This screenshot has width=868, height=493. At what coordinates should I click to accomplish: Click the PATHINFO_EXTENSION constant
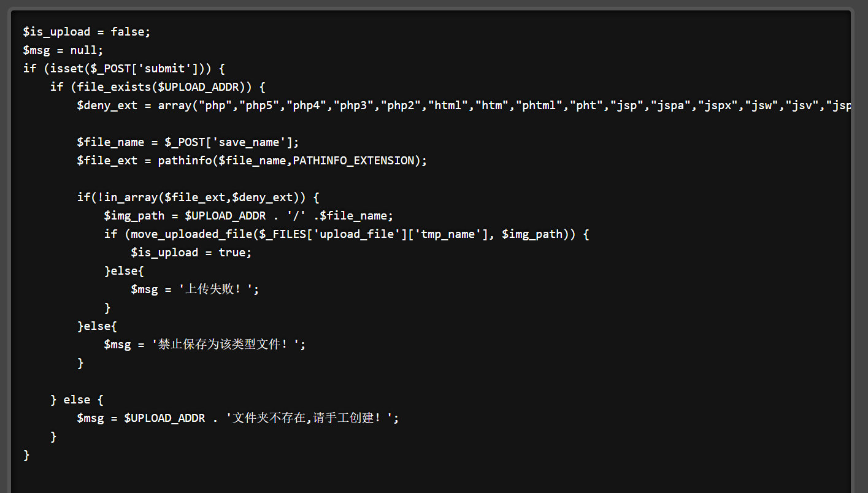tap(353, 161)
